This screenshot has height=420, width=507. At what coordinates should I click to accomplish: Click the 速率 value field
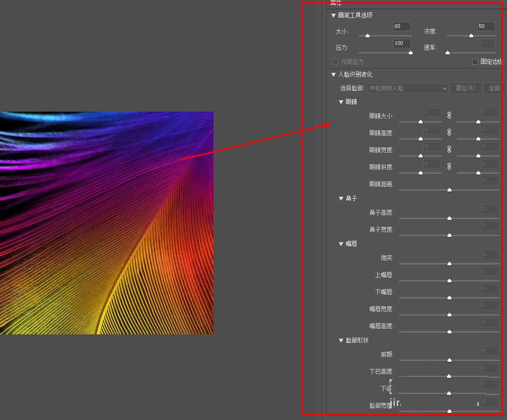pyautogui.click(x=486, y=44)
